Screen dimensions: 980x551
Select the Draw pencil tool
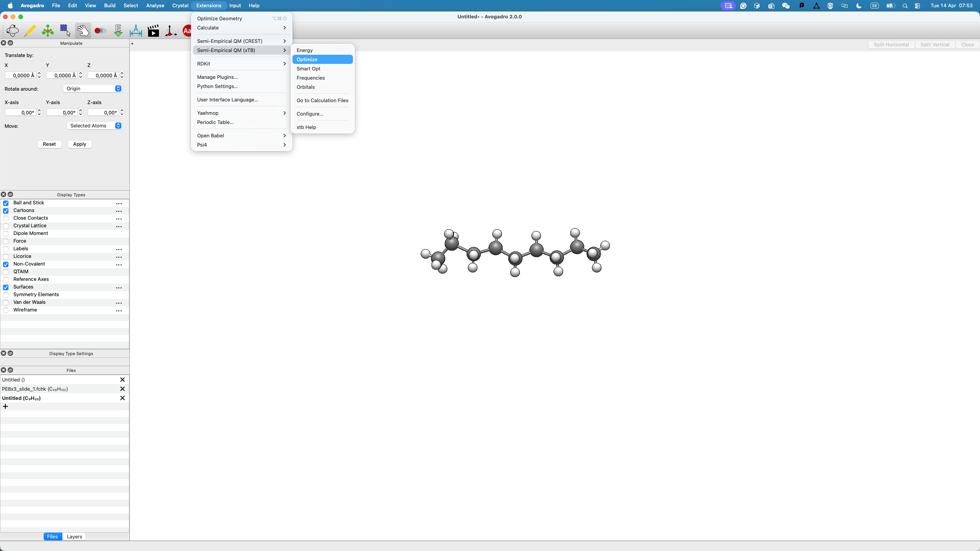pos(30,31)
